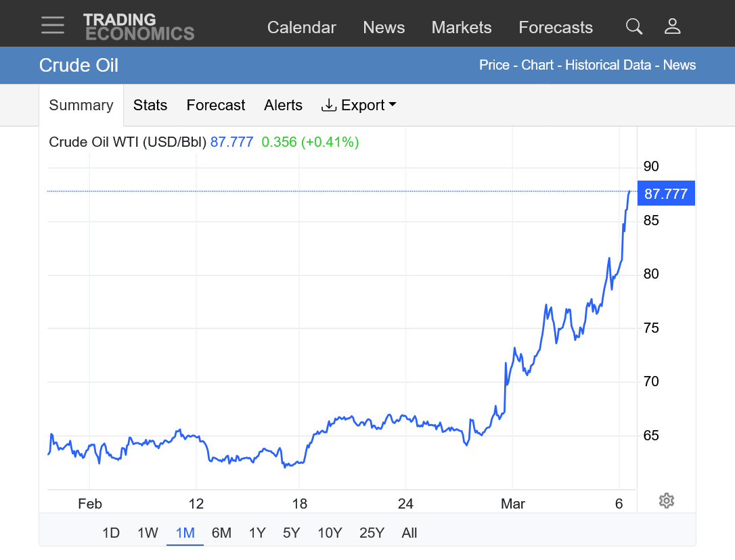This screenshot has width=735, height=560.
Task: Select the 5Y time range
Action: (x=291, y=533)
